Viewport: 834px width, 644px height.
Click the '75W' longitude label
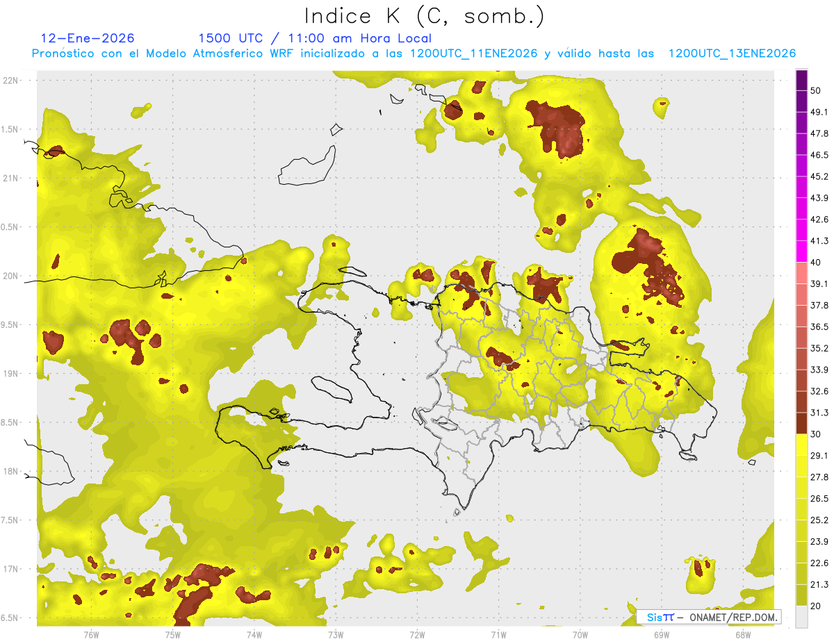[172, 635]
